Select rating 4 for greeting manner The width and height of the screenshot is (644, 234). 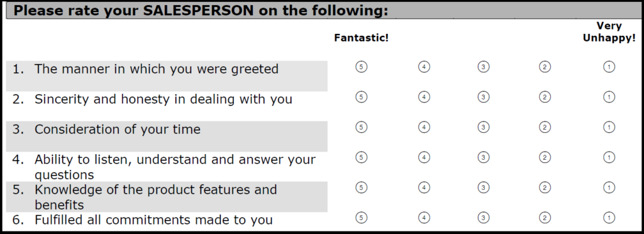click(424, 67)
